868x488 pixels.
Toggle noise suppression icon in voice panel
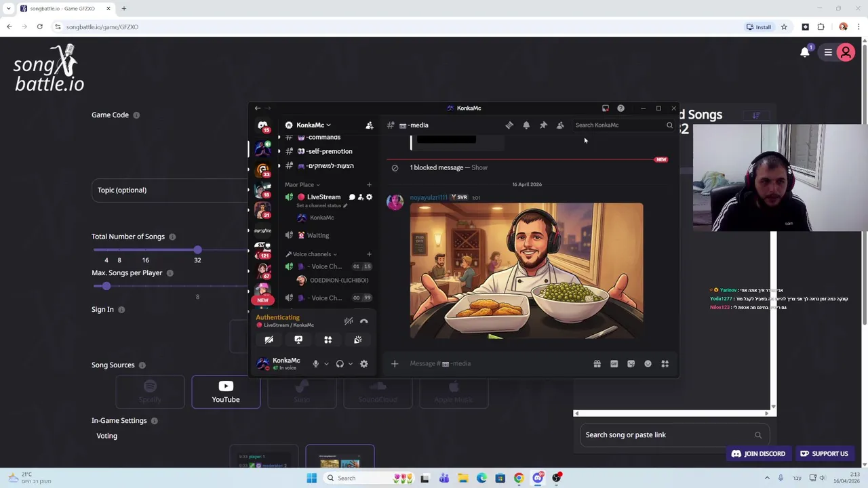click(x=348, y=321)
